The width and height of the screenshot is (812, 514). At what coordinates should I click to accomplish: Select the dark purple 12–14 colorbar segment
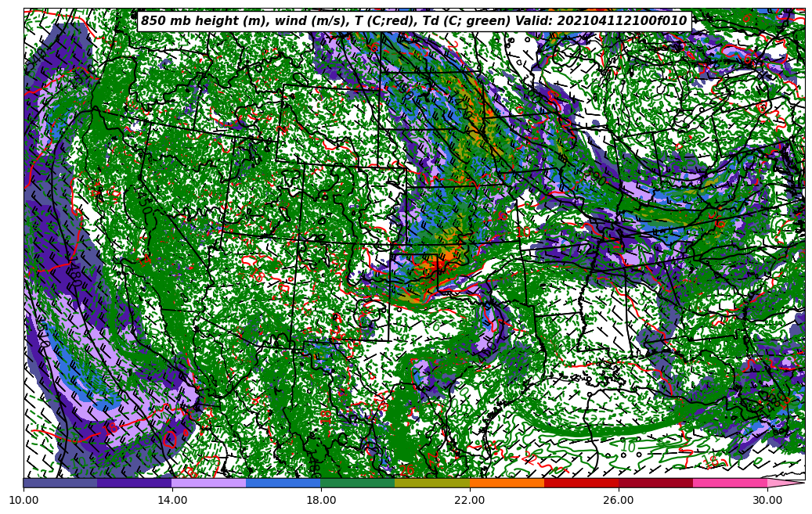(135, 483)
